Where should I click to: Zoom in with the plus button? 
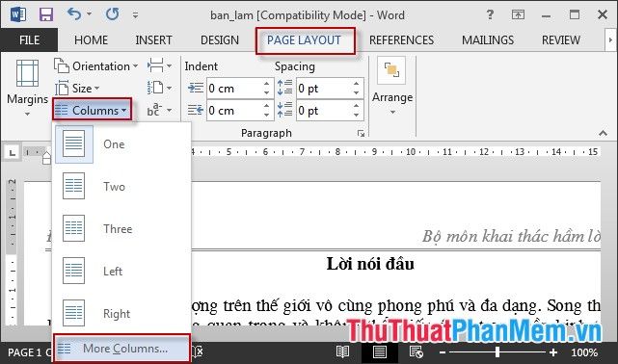click(x=553, y=352)
